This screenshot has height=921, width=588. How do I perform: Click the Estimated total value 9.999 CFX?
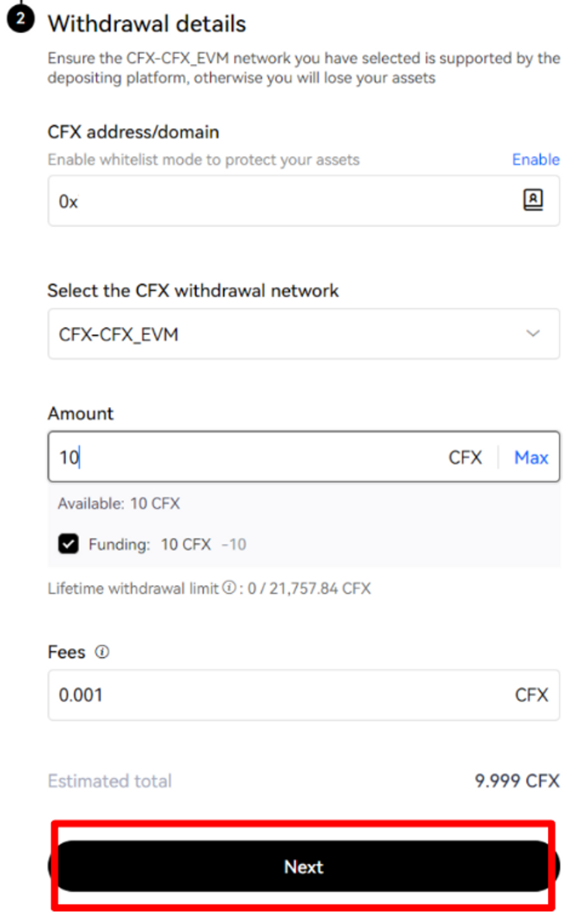point(517,781)
